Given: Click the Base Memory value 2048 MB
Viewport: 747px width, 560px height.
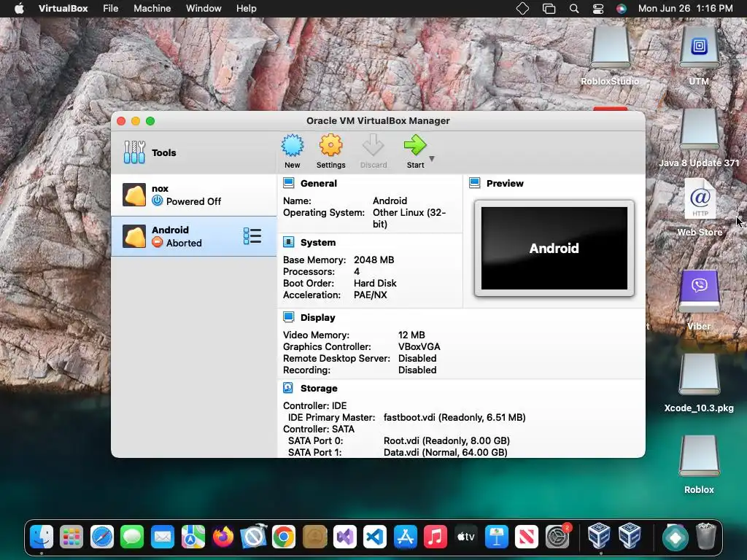Looking at the screenshot, I should [x=373, y=260].
